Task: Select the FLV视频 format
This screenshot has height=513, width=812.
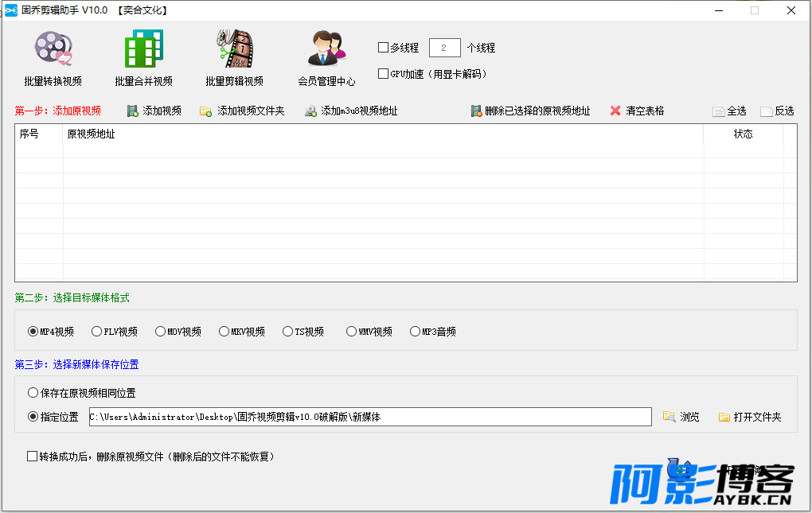Action: [96, 332]
